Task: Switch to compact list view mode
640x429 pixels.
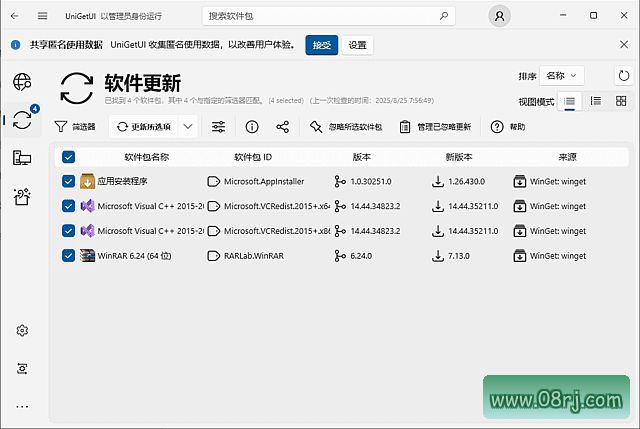Action: 569,101
